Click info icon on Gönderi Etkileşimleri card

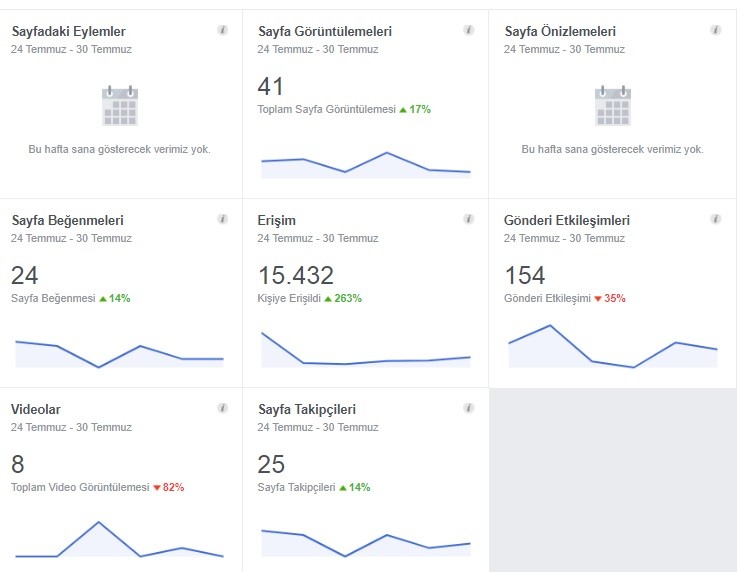point(715,219)
